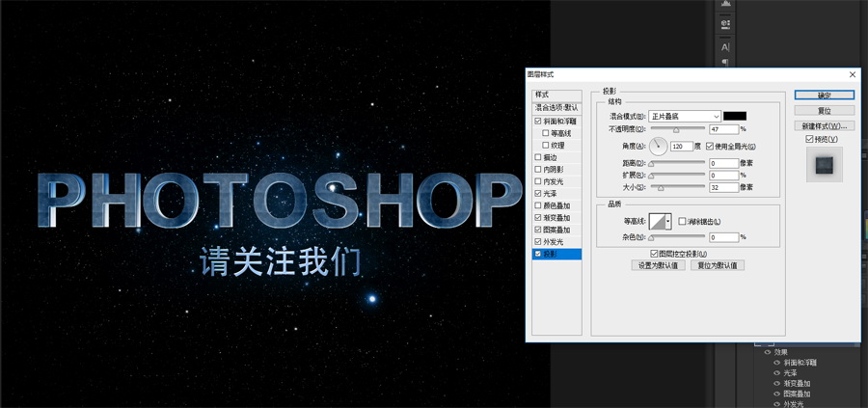The width and height of the screenshot is (868, 408).
Task: Click the 等高线 contour preview thumbnail
Action: tap(657, 222)
